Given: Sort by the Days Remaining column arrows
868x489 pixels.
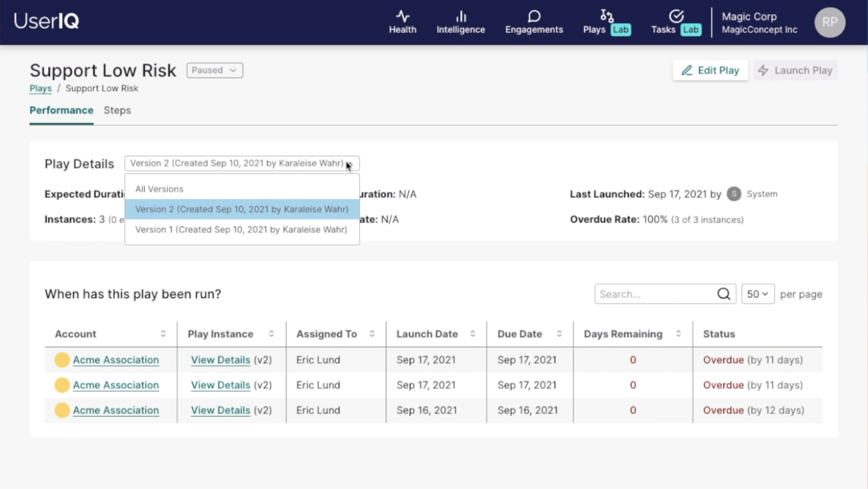Looking at the screenshot, I should tap(678, 334).
